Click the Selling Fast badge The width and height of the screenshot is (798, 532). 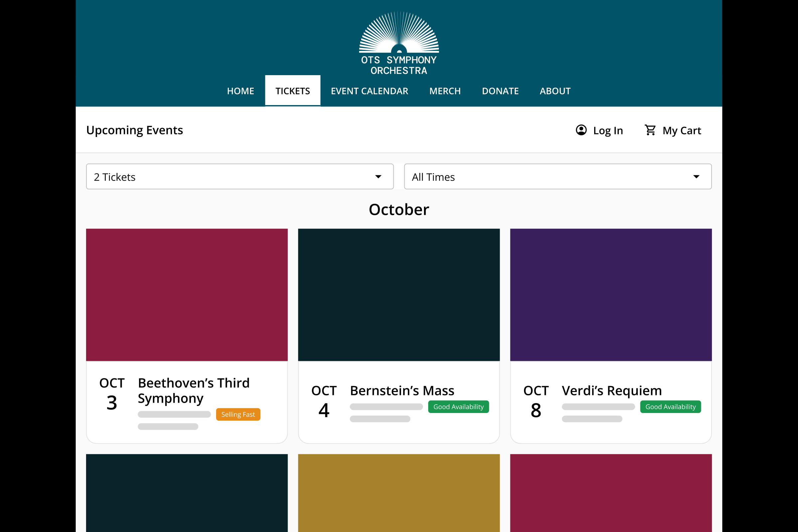click(x=238, y=414)
